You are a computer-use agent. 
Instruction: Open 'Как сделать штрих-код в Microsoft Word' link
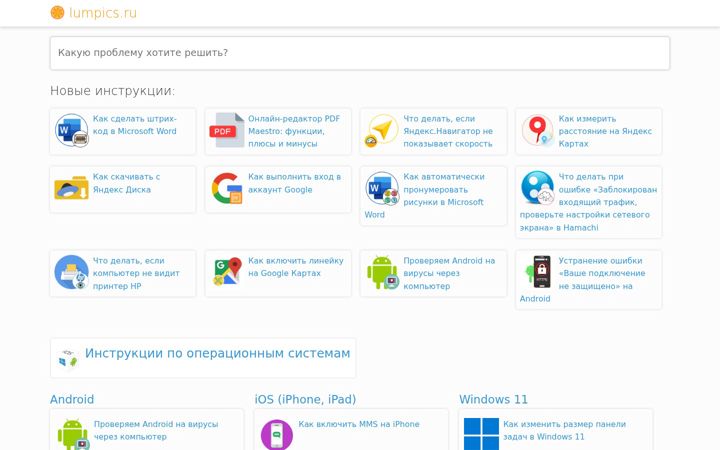pos(135,125)
